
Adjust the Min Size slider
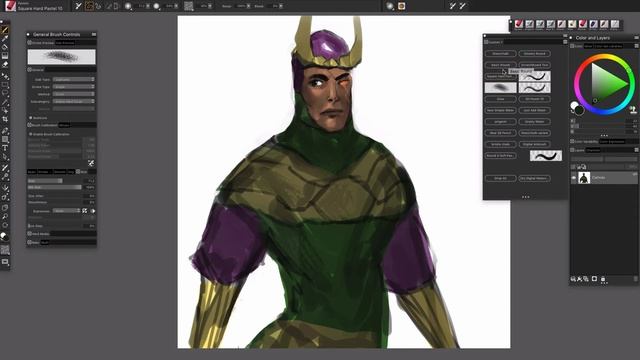coord(55,187)
